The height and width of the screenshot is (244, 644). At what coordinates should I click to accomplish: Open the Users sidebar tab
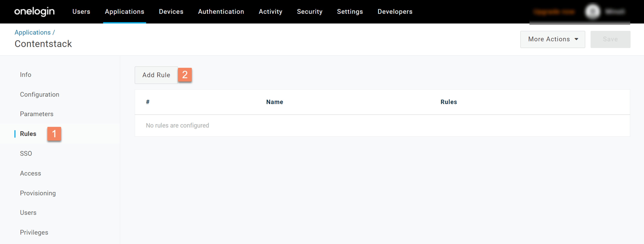tap(28, 212)
